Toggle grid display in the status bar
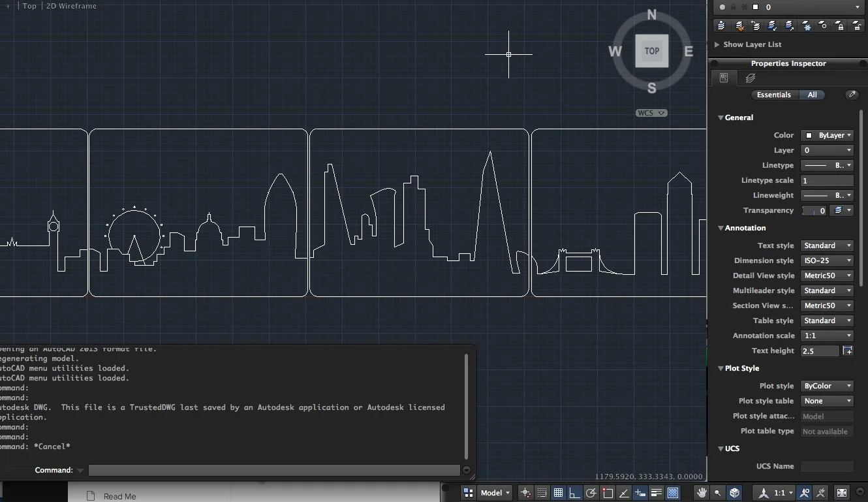Viewport: 868px width, 502px height. pos(558,493)
